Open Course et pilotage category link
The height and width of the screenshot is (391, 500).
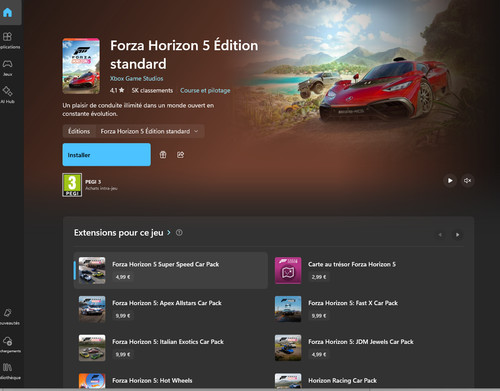[x=205, y=90]
